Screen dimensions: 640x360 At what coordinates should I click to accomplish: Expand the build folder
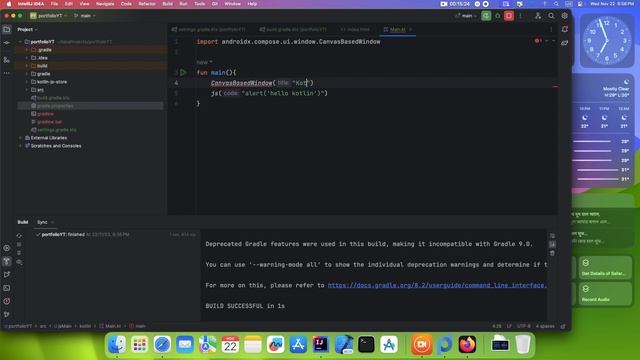tap(27, 66)
